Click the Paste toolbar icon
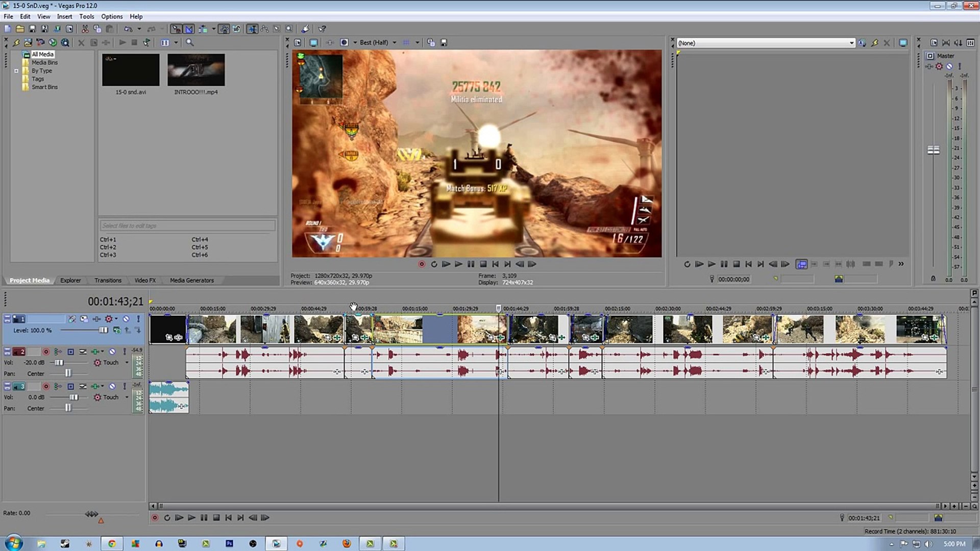The width and height of the screenshot is (980, 551). coord(110,29)
